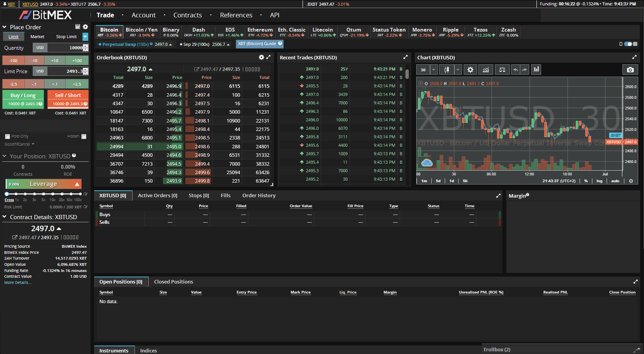This screenshot has height=354, width=644.
Task: Open Your Position help question mark
Action: tap(74, 156)
